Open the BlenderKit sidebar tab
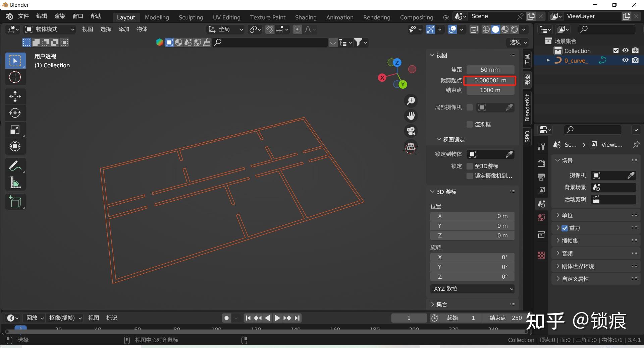The height and width of the screenshot is (348, 644). [527, 108]
